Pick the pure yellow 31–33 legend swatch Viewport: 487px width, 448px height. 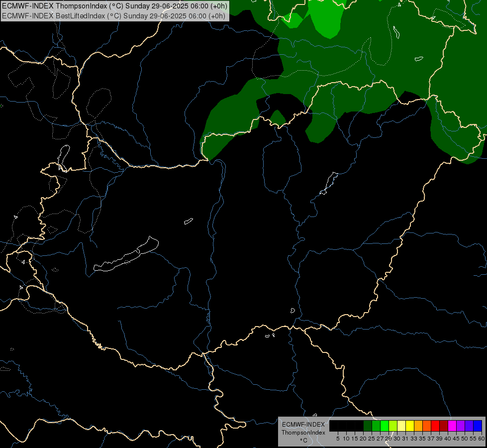point(410,426)
